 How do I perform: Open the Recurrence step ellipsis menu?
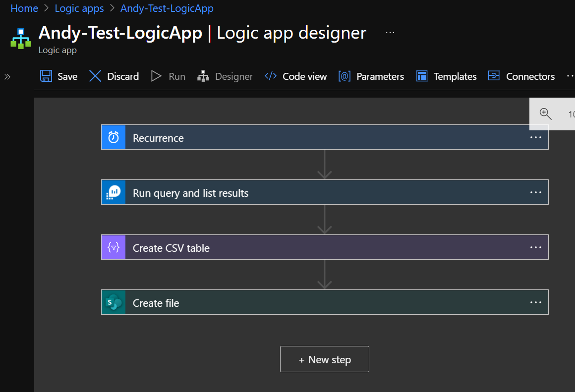click(536, 137)
